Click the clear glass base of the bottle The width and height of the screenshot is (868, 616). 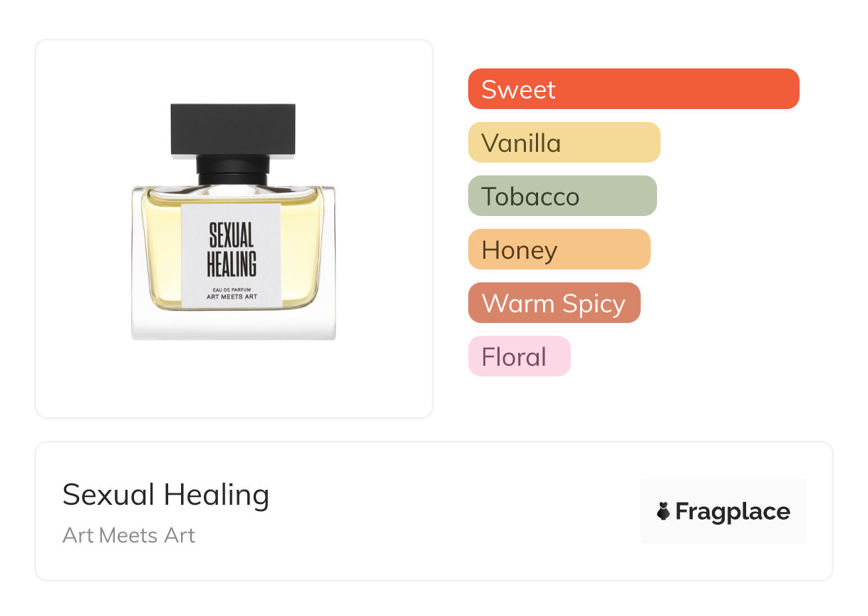[233, 326]
